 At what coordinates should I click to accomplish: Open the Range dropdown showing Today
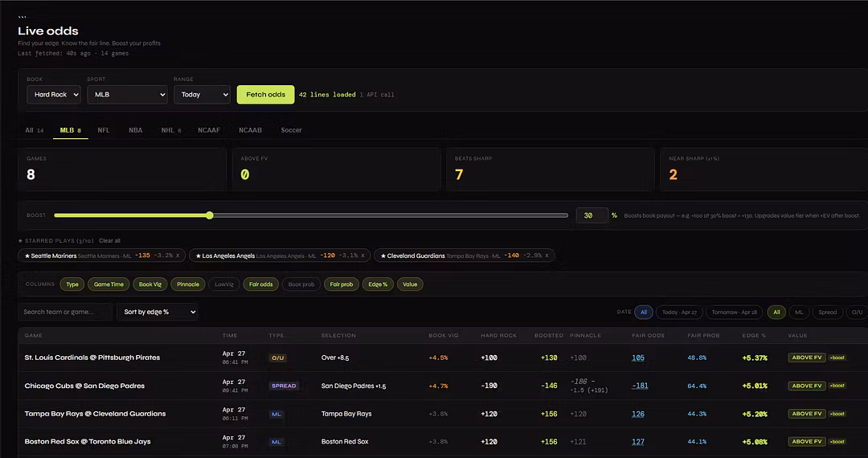point(202,95)
